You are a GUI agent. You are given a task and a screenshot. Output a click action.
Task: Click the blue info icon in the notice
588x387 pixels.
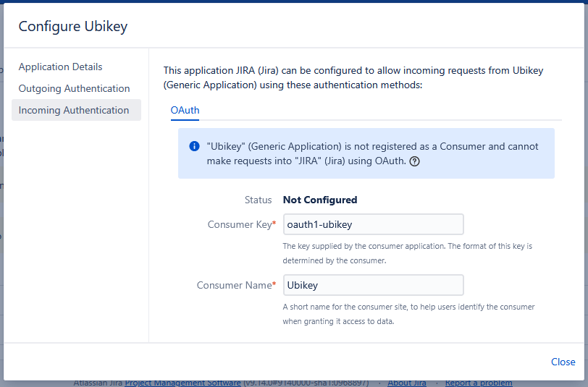point(194,146)
